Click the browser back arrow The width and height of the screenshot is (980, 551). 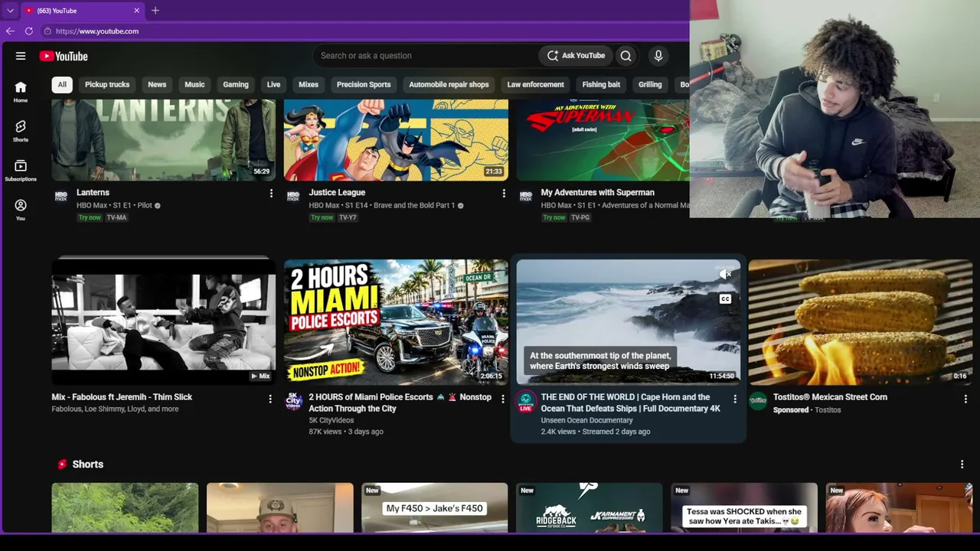[x=10, y=31]
